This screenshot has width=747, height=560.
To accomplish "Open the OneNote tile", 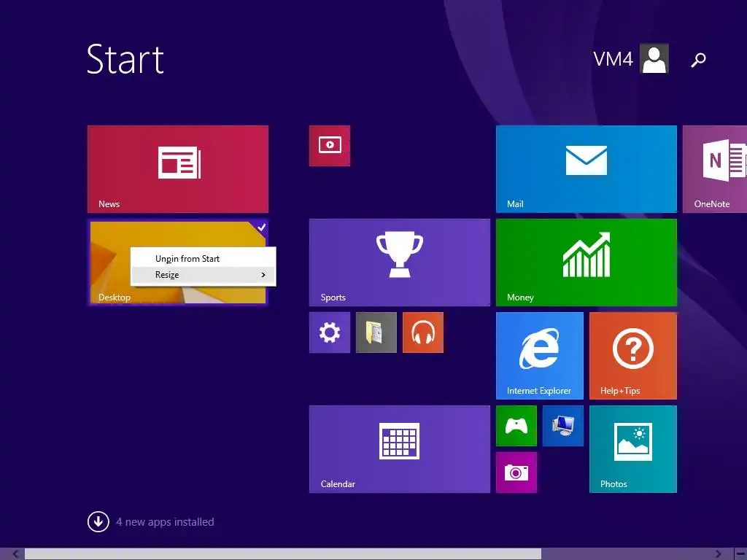I will point(715,169).
